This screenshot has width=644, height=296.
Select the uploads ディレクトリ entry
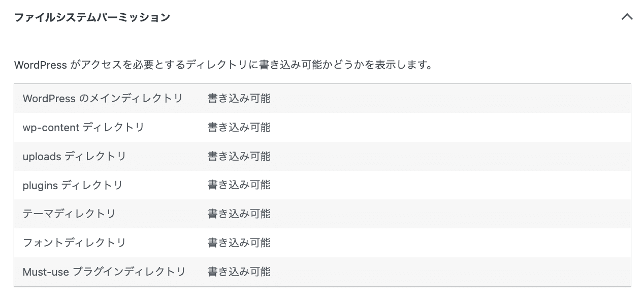point(74,156)
